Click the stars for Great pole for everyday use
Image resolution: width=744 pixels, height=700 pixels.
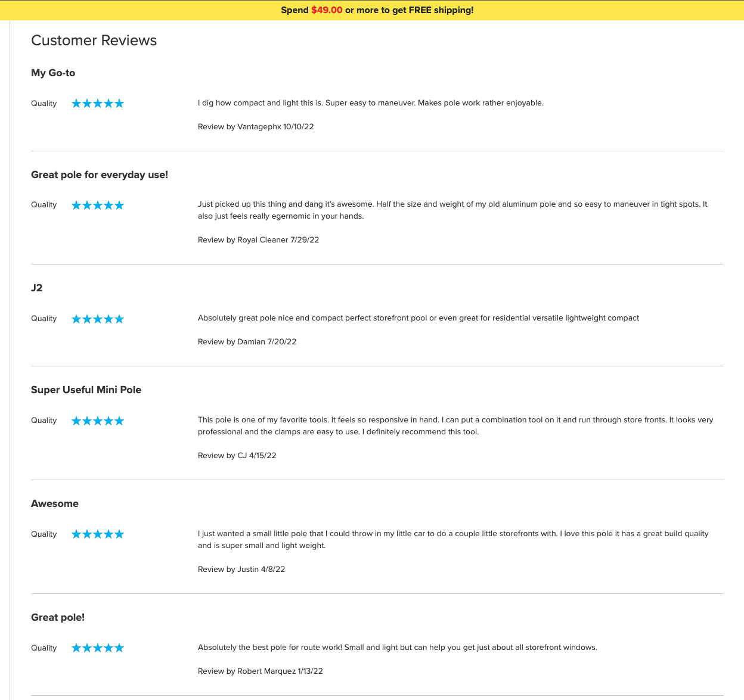point(98,206)
